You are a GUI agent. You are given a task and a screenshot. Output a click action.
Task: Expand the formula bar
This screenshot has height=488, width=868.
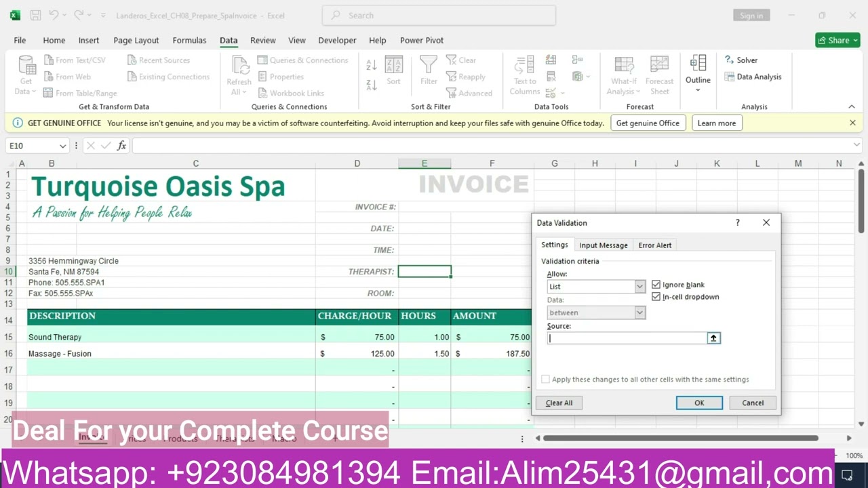click(857, 145)
